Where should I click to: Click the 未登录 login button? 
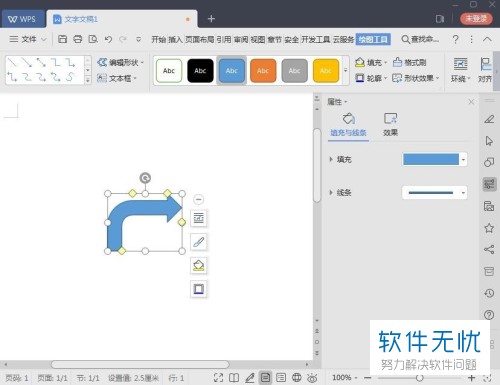(x=476, y=19)
